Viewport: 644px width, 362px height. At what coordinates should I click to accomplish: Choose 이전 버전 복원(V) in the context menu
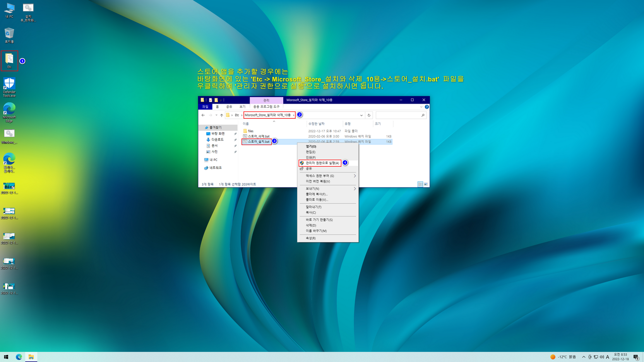tap(328, 181)
